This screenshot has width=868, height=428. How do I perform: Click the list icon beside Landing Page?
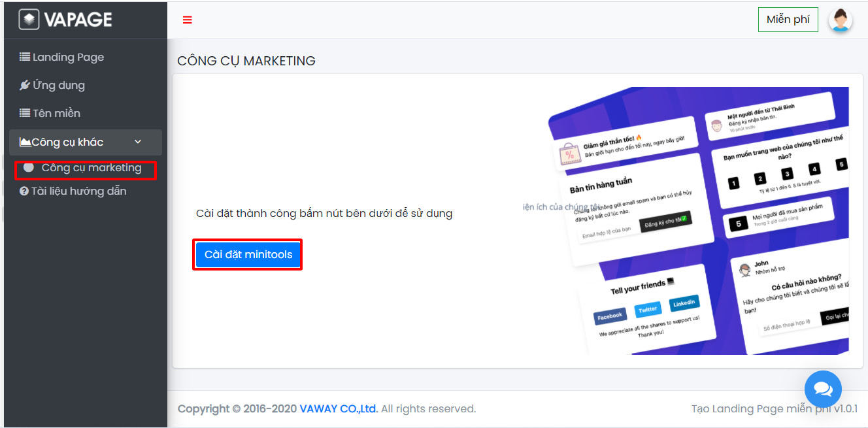(25, 57)
